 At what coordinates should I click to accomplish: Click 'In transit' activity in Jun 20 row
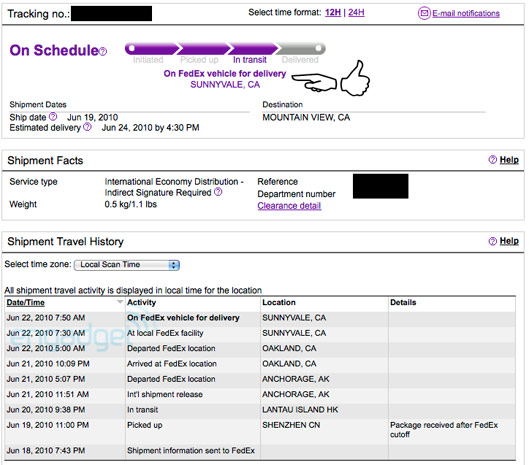coord(142,410)
